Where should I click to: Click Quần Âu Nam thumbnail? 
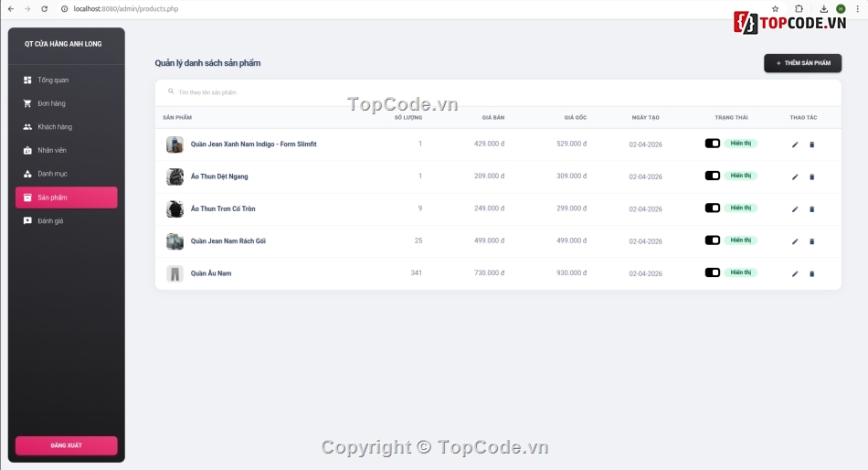[x=175, y=273]
